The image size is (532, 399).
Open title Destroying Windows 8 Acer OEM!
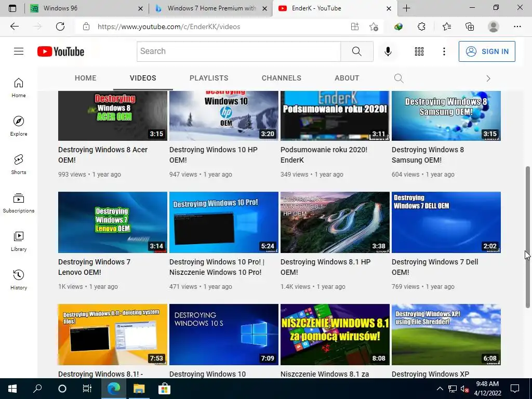pyautogui.click(x=103, y=155)
